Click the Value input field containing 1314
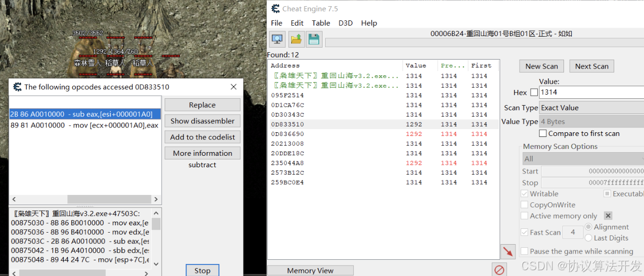 pos(591,92)
